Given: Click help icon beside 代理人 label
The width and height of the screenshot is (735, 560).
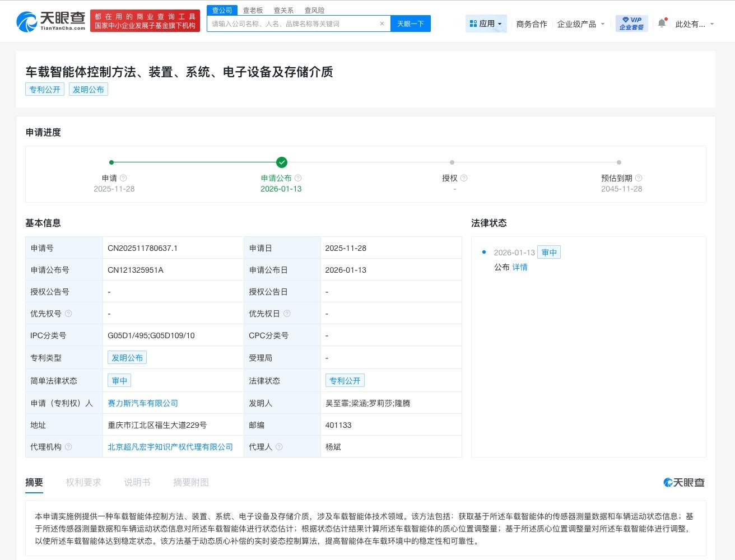Looking at the screenshot, I should (x=279, y=447).
